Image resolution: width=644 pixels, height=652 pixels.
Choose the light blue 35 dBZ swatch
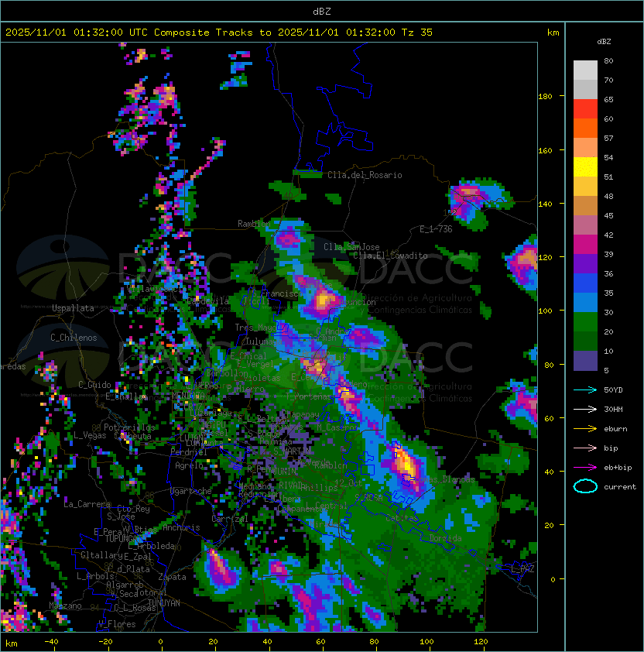pyautogui.click(x=585, y=303)
